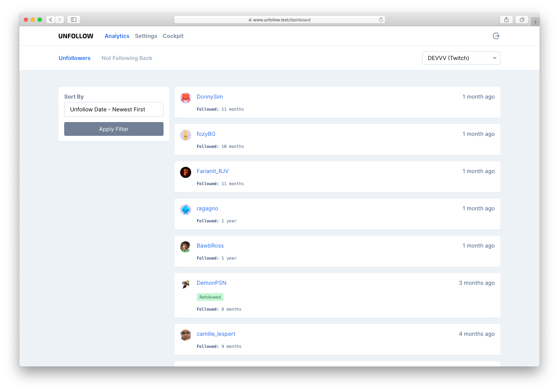Click BawbRoss's avatar image

pos(186,247)
